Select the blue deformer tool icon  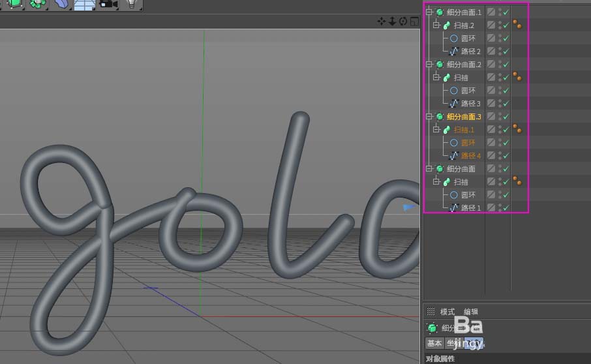click(61, 5)
